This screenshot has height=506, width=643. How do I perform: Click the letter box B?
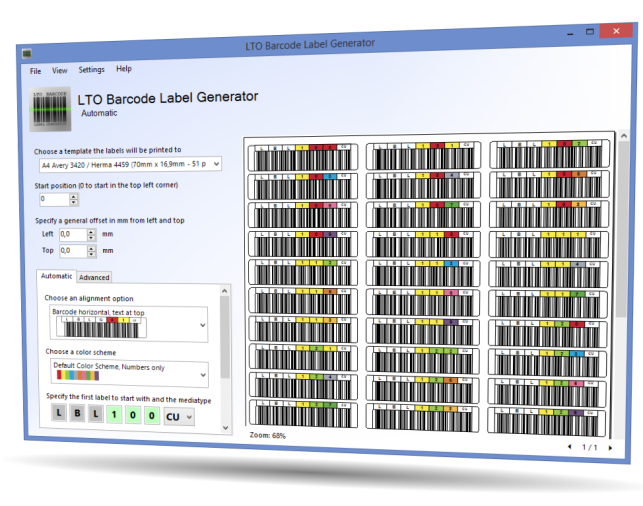coord(77,413)
